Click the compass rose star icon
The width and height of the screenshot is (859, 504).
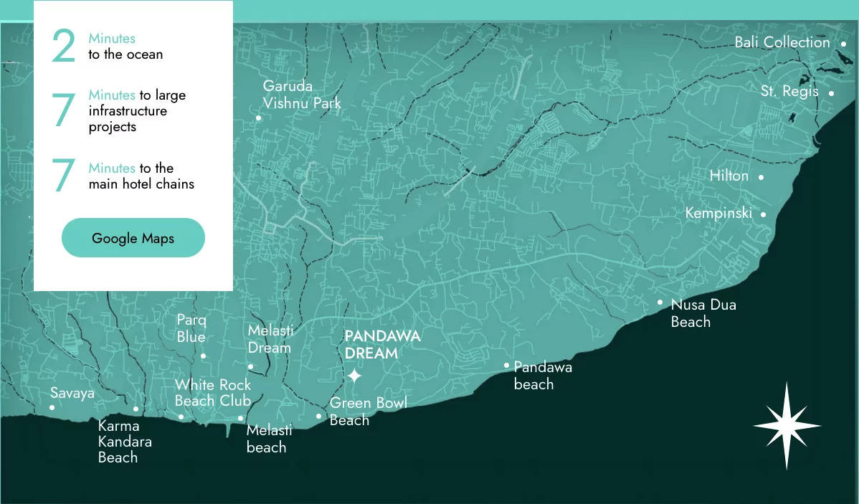[787, 426]
